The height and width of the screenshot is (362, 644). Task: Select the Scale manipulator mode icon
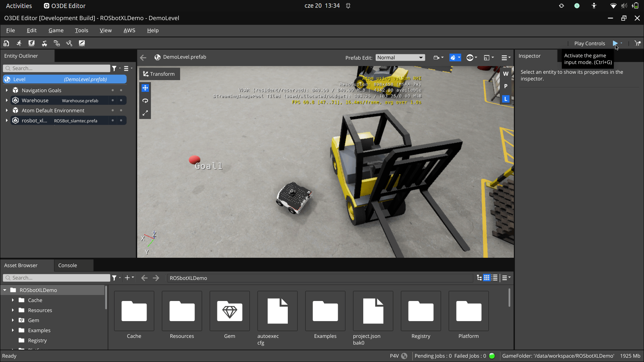pyautogui.click(x=145, y=113)
